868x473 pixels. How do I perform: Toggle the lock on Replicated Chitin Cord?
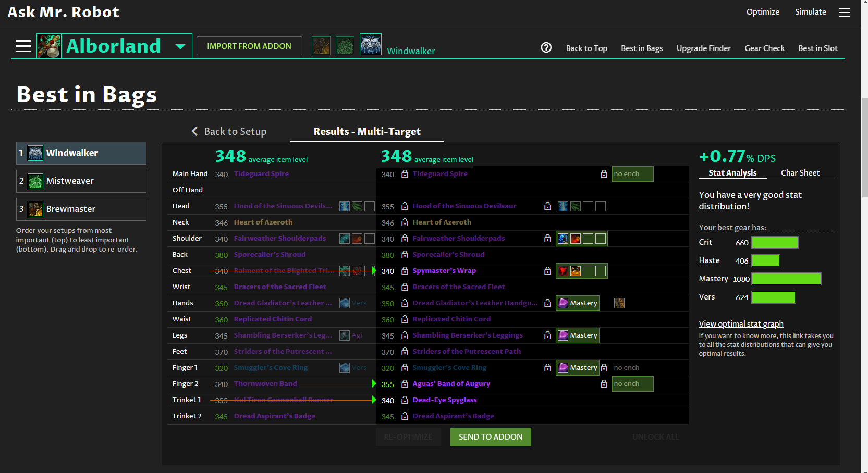click(x=405, y=319)
